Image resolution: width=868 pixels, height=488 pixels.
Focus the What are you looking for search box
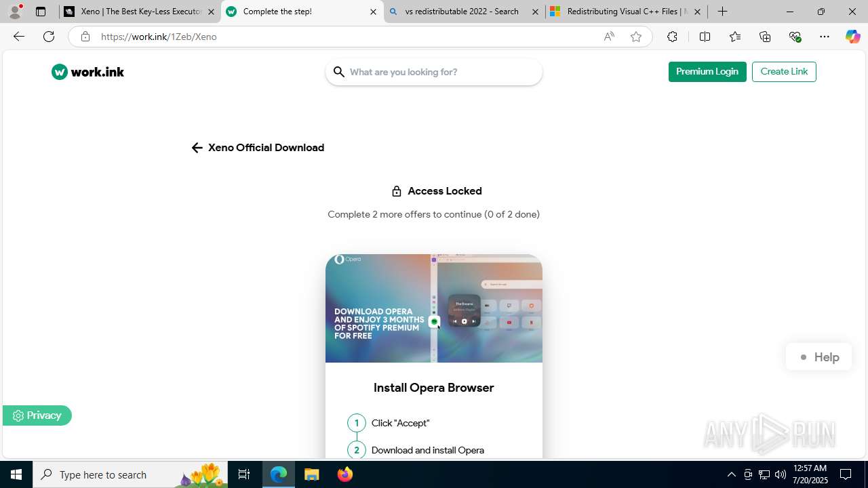click(434, 72)
